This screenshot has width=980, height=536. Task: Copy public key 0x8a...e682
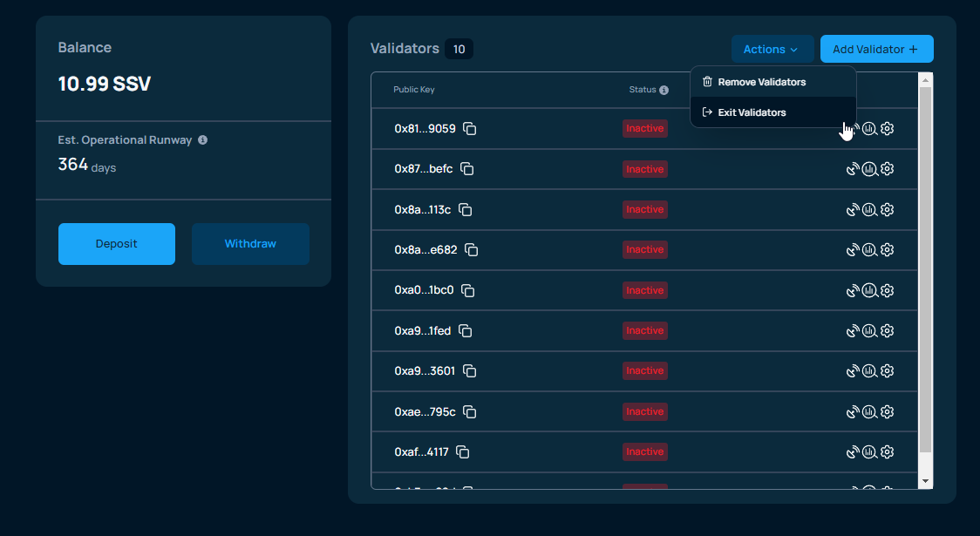coord(471,250)
